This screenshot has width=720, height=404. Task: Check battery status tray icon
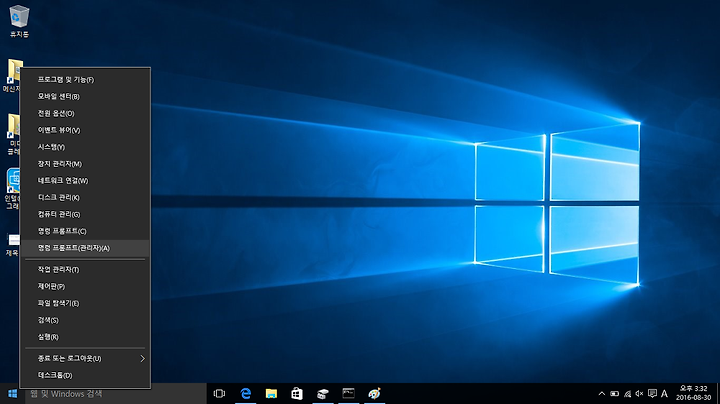614,394
